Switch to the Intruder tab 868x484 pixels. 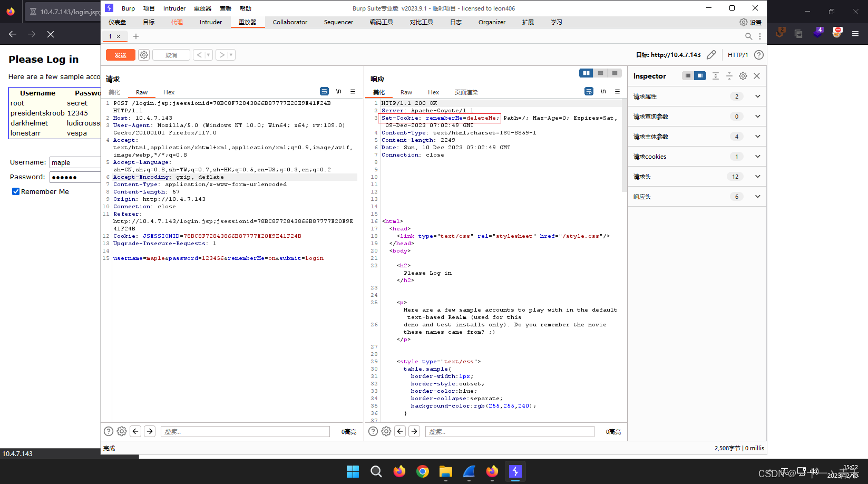click(x=211, y=22)
